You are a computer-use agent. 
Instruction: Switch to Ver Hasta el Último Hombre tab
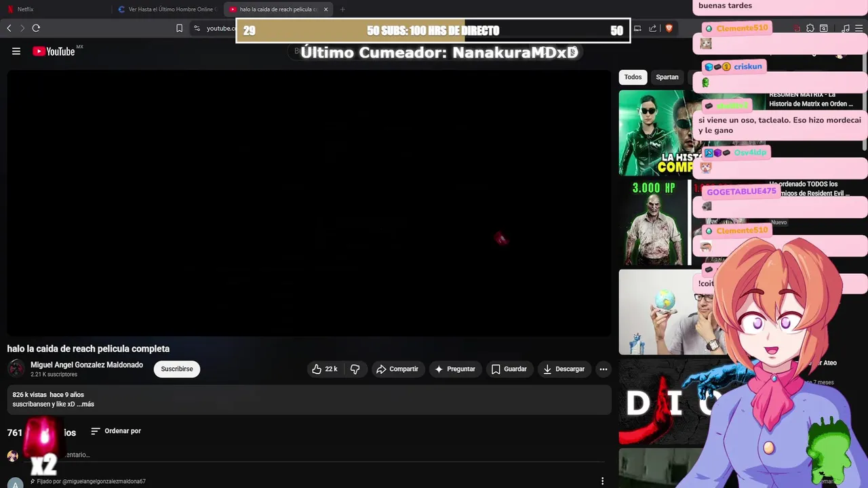pos(166,9)
